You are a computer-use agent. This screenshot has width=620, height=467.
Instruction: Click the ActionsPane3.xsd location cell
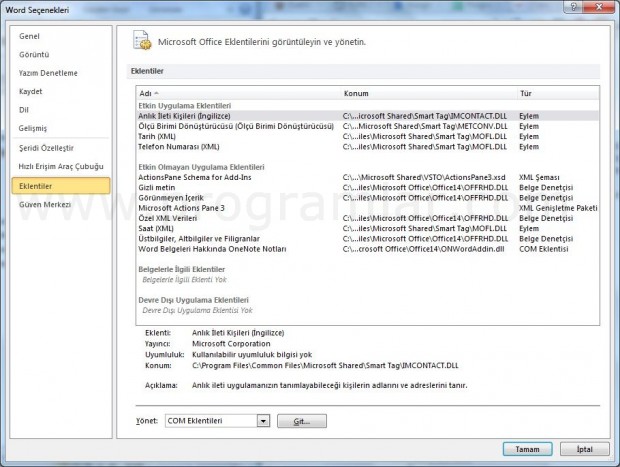(424, 177)
